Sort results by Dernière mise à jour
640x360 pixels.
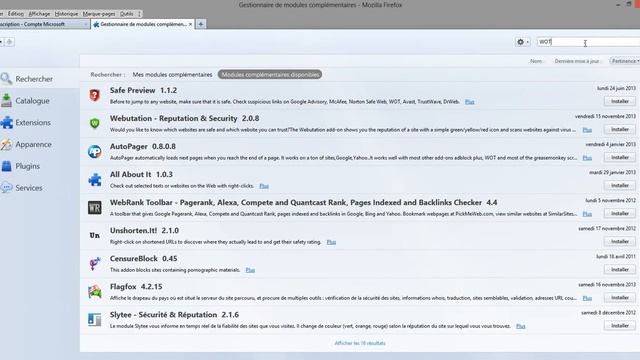tap(577, 61)
